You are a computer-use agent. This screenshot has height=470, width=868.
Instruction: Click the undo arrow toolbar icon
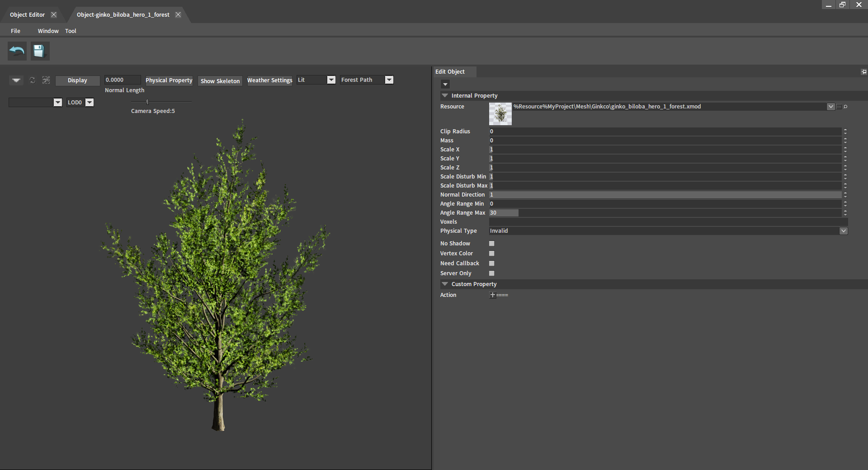point(17,51)
